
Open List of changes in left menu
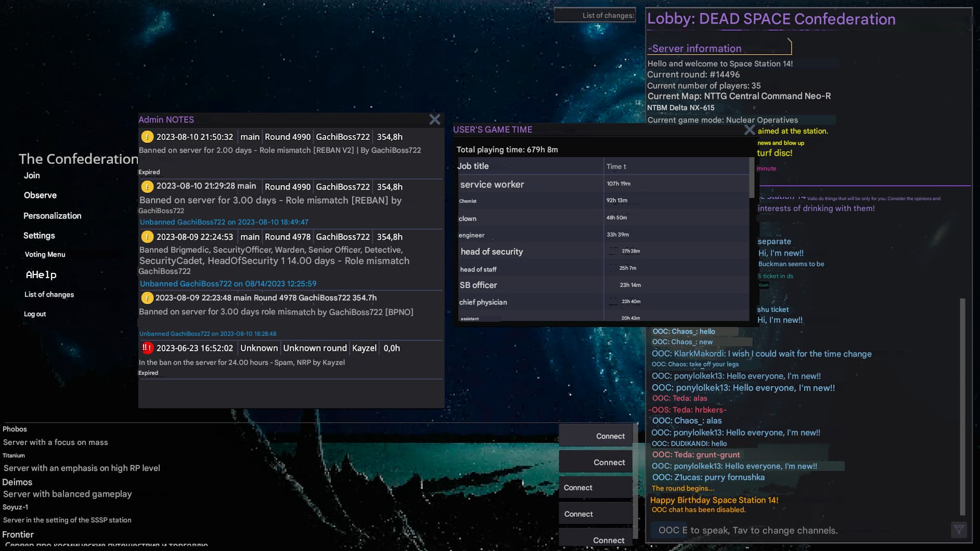pos(49,295)
